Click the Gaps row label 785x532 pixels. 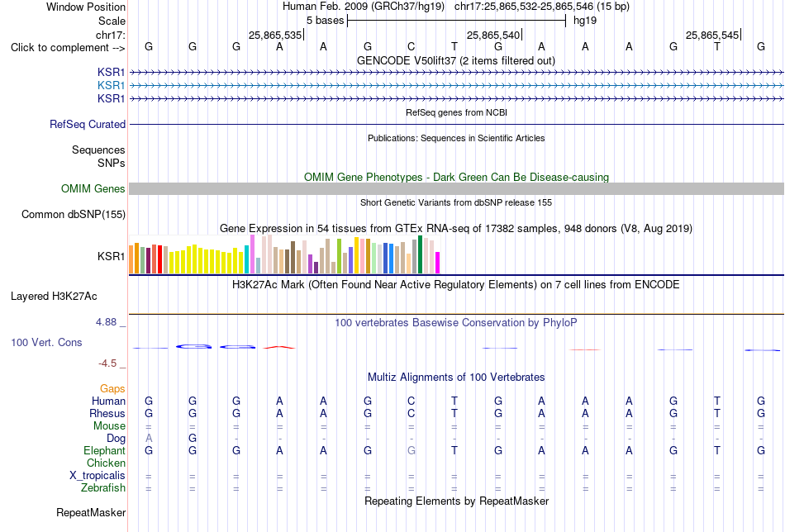pyautogui.click(x=112, y=389)
